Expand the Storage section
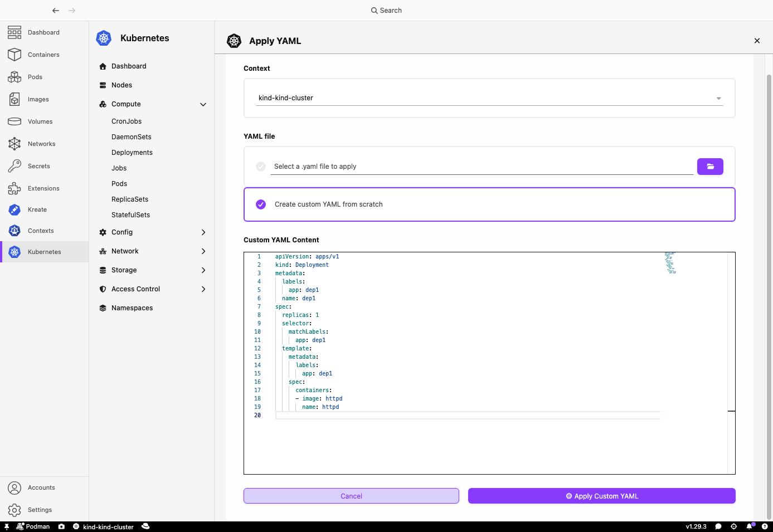The width and height of the screenshot is (773, 532). coord(152,270)
